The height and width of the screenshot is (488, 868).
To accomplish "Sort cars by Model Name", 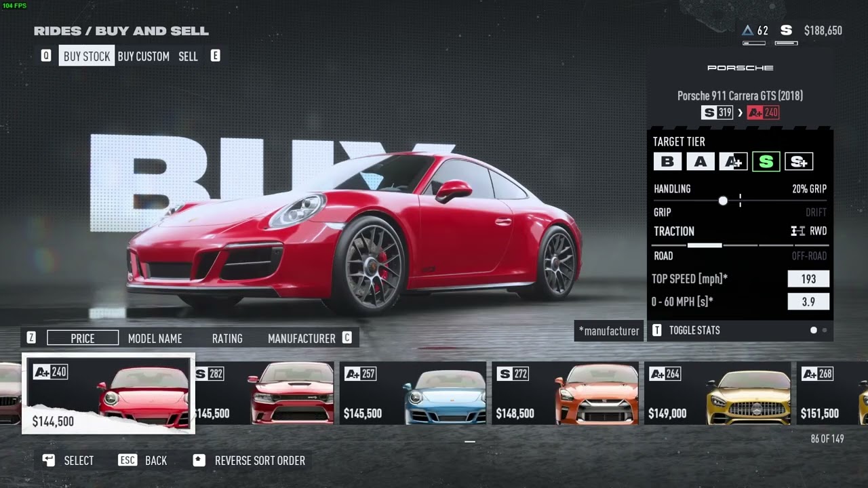I will coord(155,338).
